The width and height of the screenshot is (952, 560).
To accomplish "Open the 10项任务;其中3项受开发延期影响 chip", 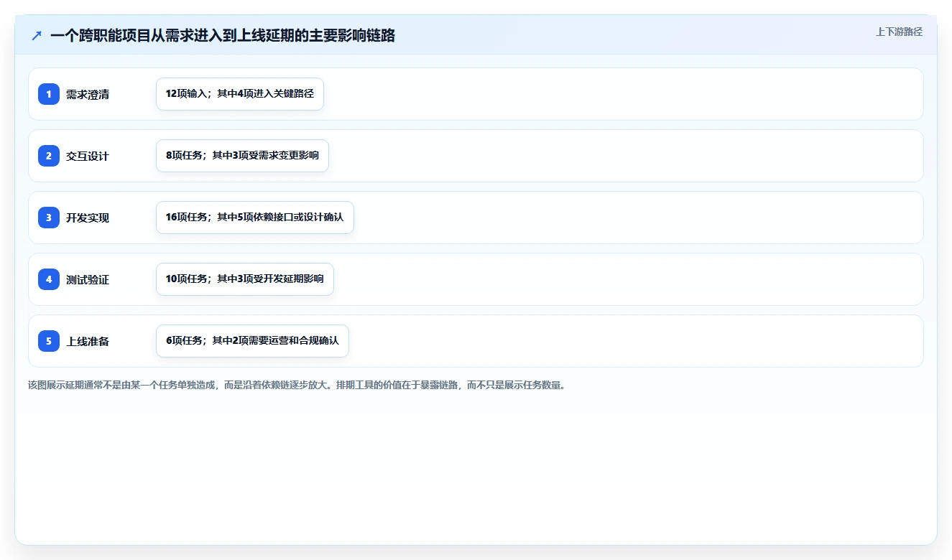I will click(245, 279).
